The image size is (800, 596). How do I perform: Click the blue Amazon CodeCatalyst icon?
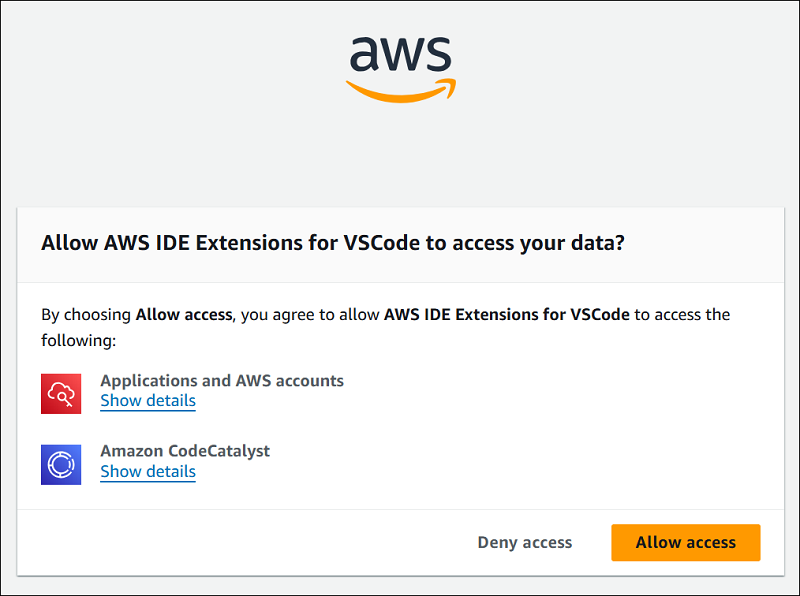click(61, 464)
